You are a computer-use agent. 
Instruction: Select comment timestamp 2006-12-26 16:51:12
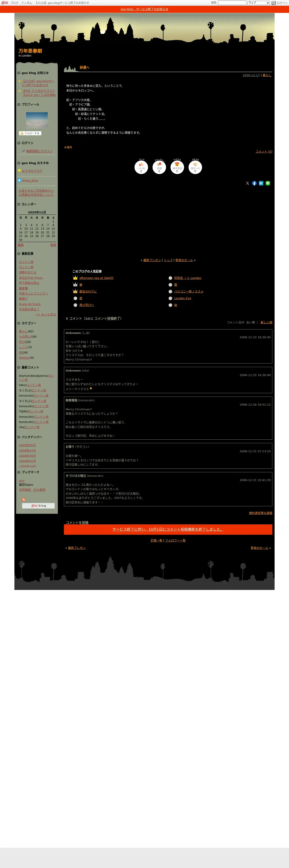click(255, 405)
